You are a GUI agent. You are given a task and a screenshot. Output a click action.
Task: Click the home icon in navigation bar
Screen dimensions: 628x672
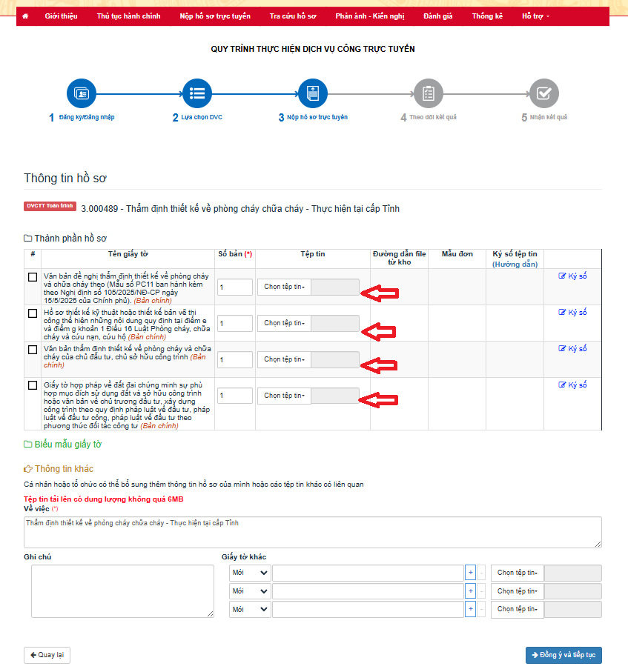[x=26, y=16]
